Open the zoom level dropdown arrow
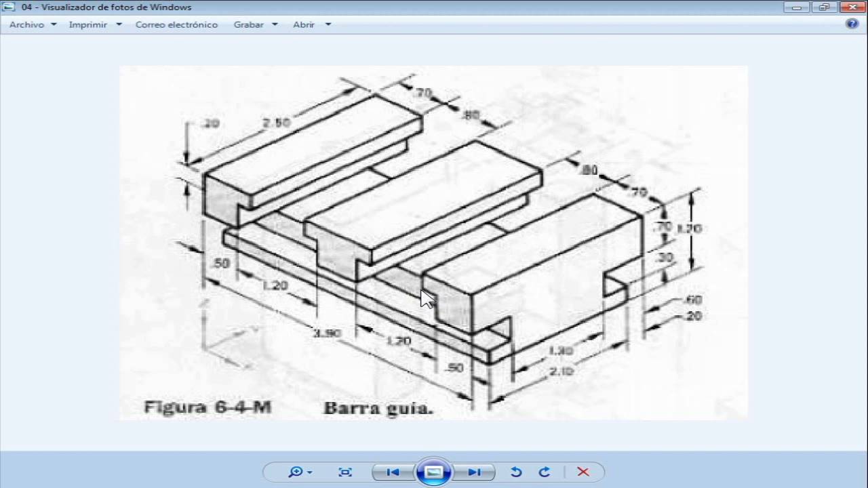The width and height of the screenshot is (868, 488). point(310,472)
